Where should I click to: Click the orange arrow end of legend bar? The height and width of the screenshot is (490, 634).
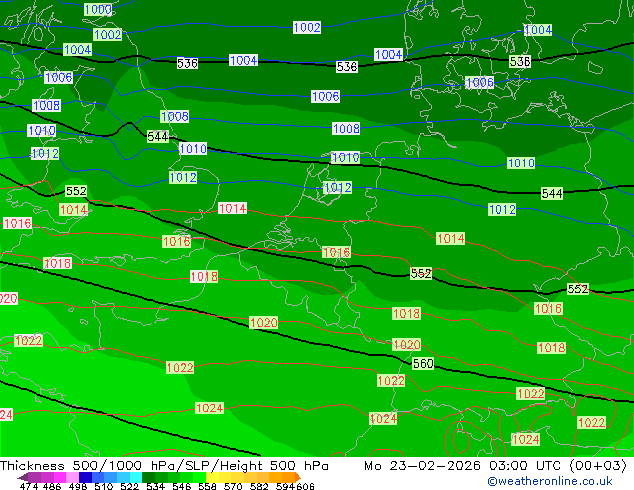click(x=298, y=477)
